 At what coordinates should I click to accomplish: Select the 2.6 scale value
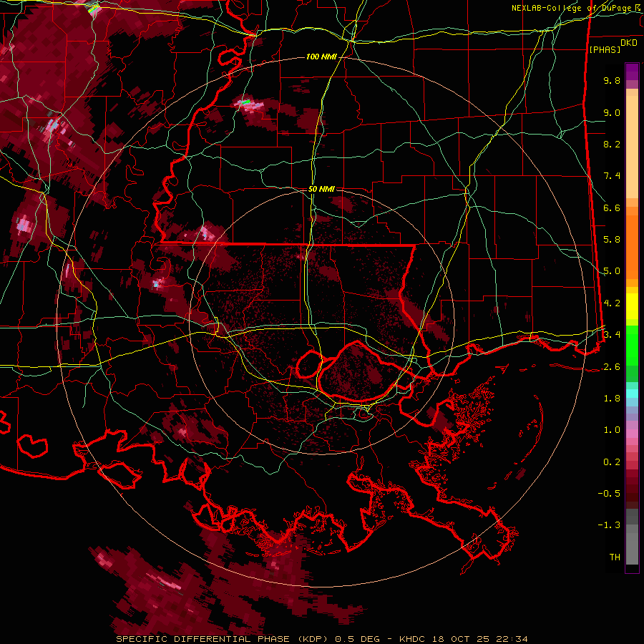tap(612, 367)
